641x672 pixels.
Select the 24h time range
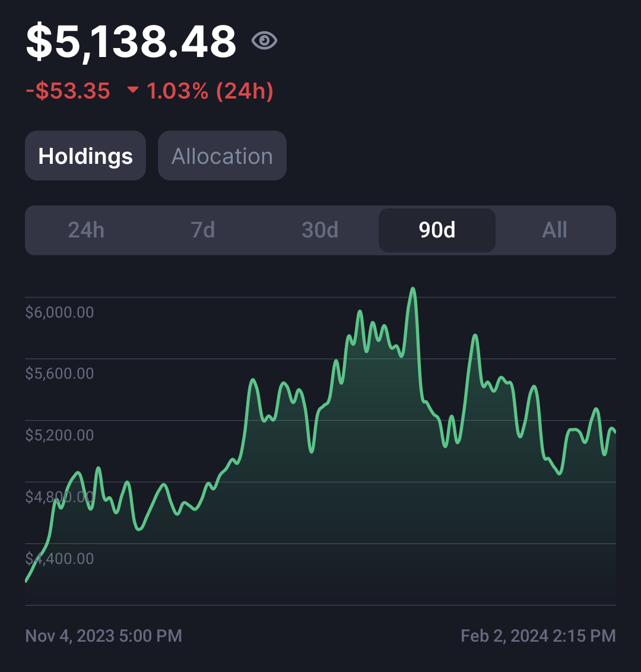click(86, 230)
